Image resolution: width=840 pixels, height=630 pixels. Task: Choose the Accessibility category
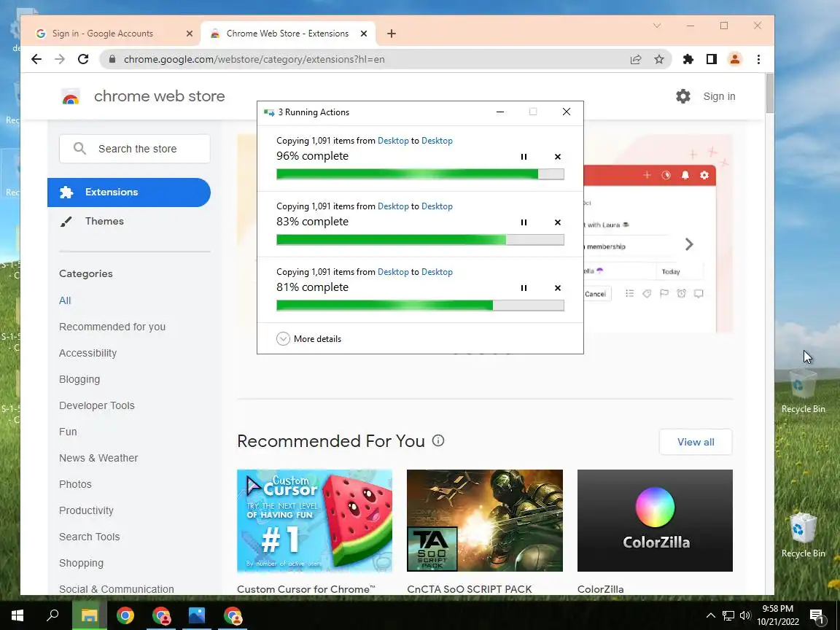point(87,353)
